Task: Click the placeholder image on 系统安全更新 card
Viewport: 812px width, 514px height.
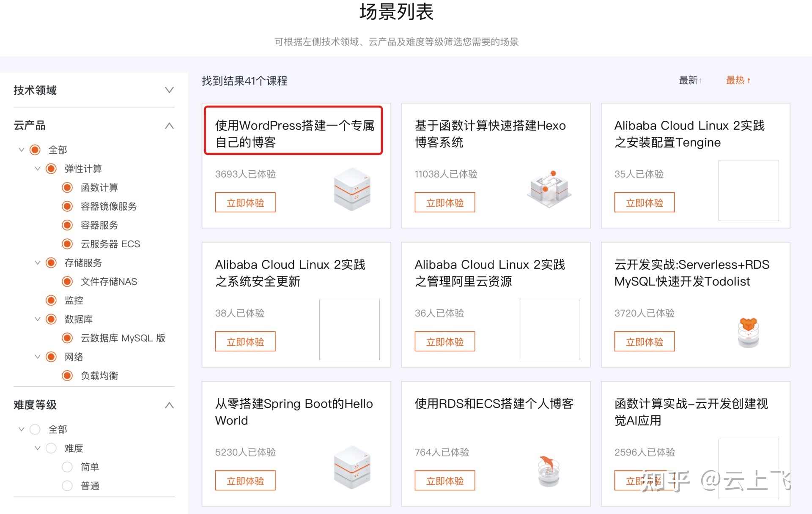Action: point(349,330)
